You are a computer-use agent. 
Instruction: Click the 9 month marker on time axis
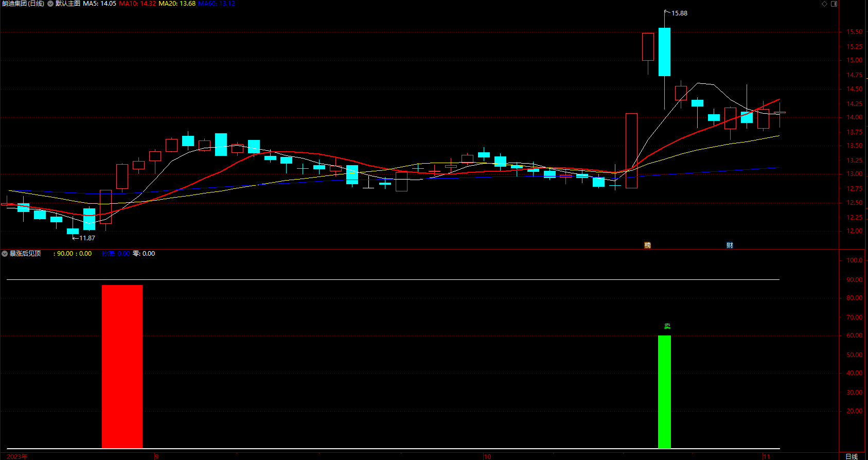(157, 456)
